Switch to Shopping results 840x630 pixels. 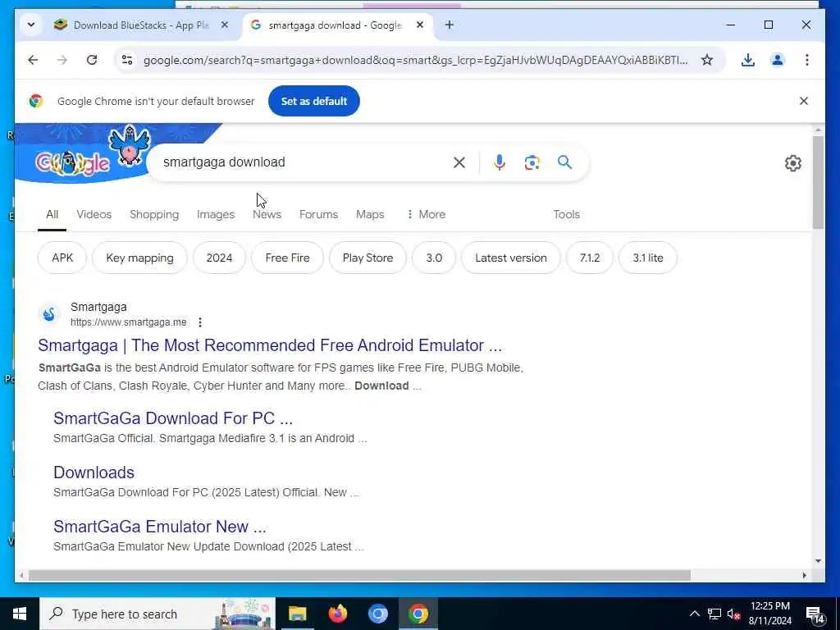pos(154,214)
